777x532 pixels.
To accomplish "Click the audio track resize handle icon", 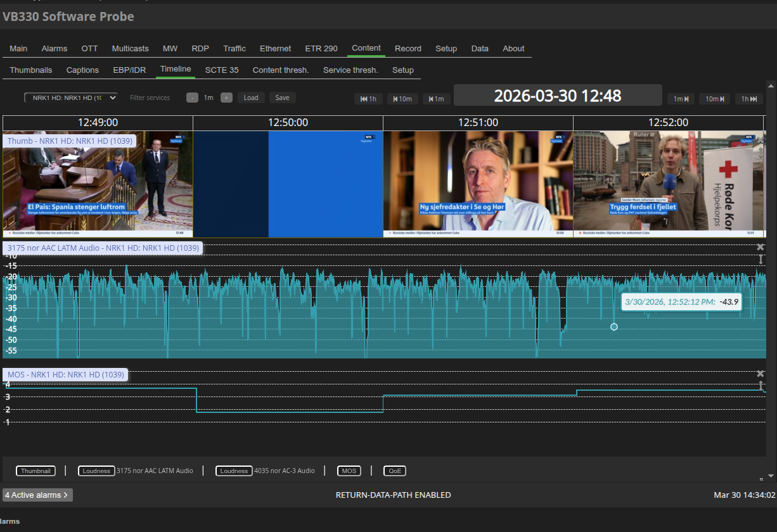I will 761,260.
